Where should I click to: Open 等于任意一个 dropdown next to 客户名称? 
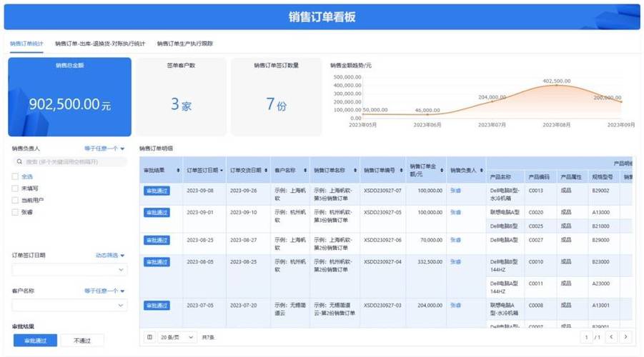click(104, 291)
